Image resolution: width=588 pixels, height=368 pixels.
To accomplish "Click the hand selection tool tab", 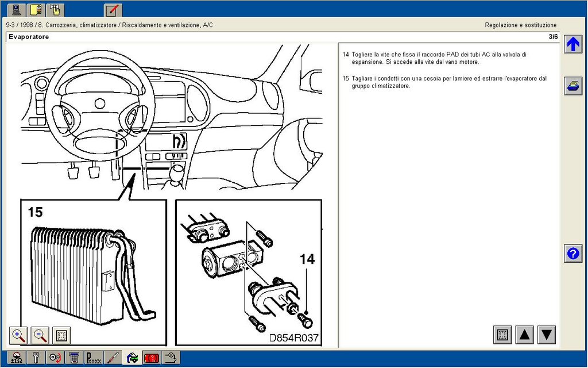I will (55, 10).
